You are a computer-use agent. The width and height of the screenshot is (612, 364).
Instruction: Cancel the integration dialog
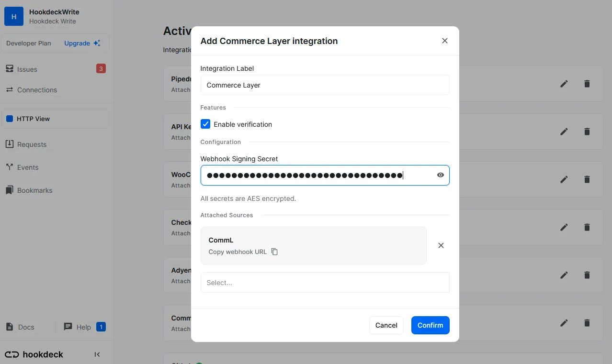click(x=386, y=325)
